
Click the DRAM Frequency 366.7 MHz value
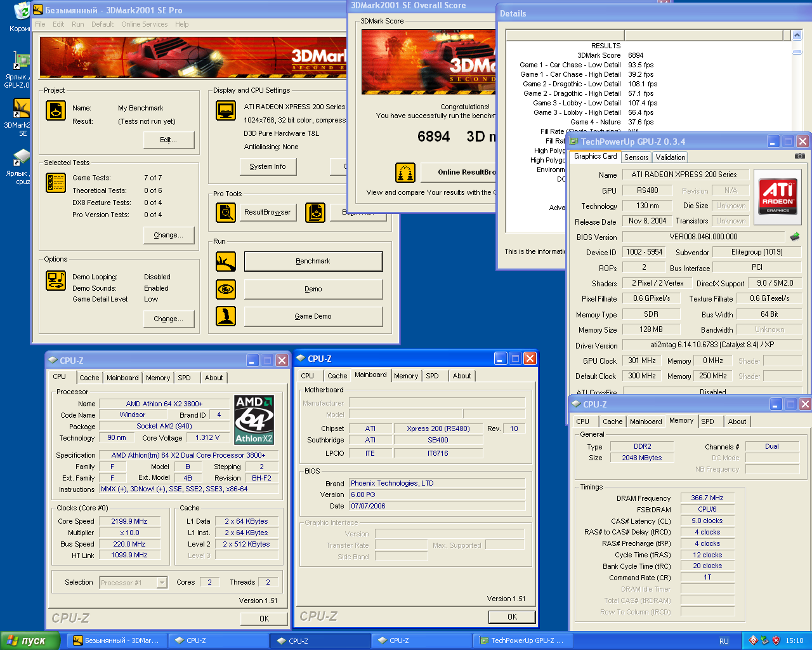click(x=707, y=498)
